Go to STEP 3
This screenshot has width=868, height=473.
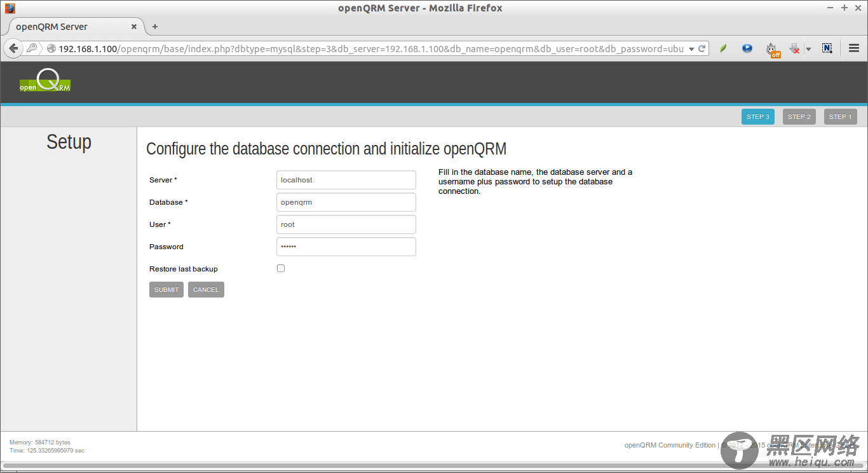[x=758, y=117]
